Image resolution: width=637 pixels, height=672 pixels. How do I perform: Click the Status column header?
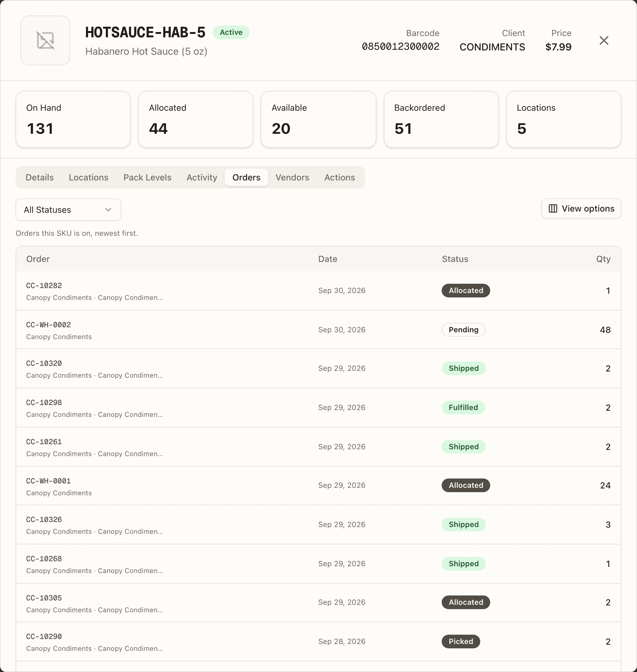(x=455, y=259)
